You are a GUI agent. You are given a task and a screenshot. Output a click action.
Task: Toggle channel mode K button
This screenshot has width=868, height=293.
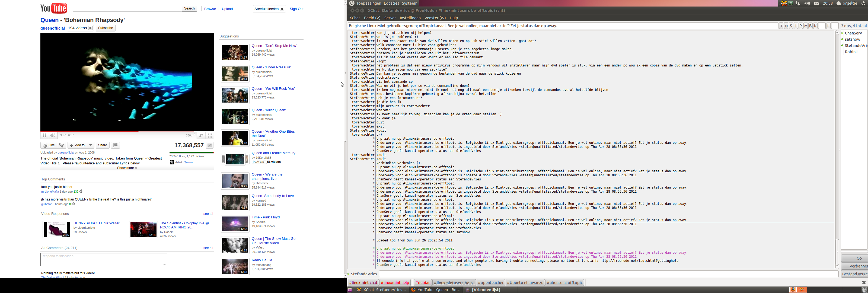(x=815, y=26)
